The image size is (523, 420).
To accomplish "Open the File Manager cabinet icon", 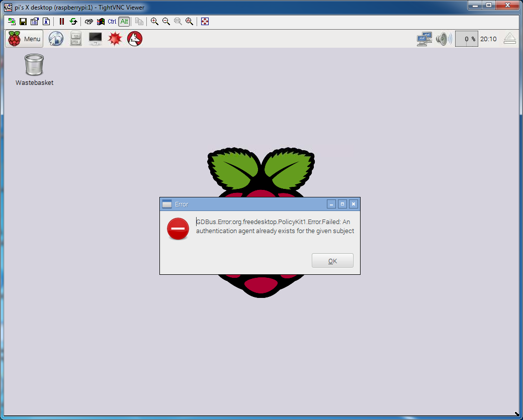I will click(76, 39).
